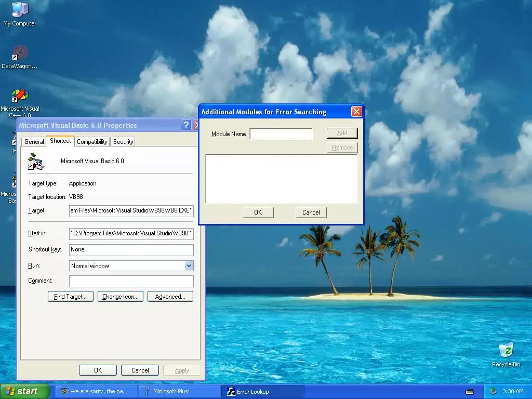
Task: Focus the Shortcut key field
Action: [x=131, y=250]
